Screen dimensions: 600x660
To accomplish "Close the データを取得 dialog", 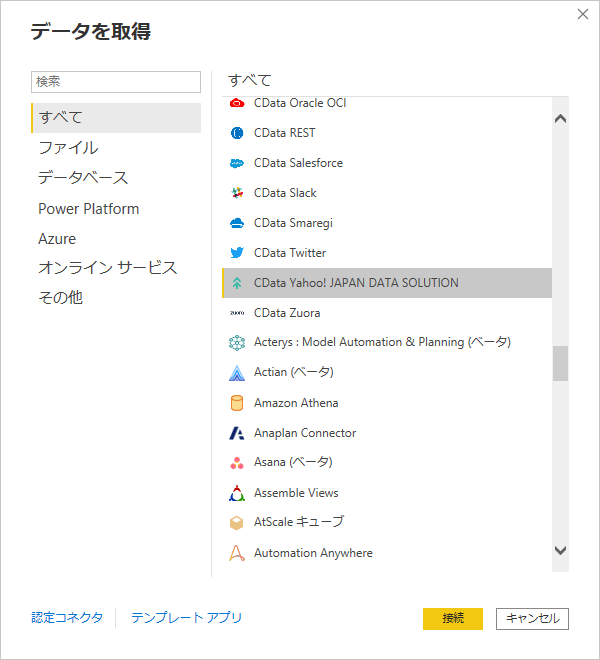I will point(583,14).
